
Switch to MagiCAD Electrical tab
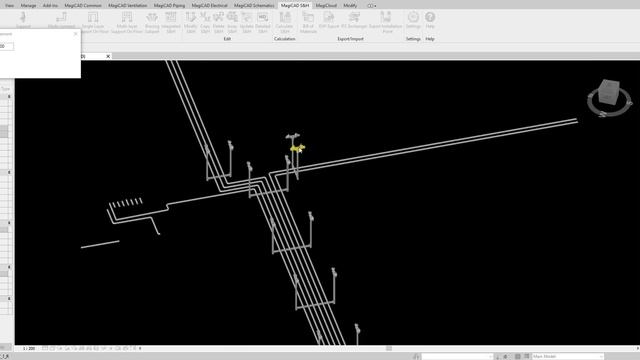pyautogui.click(x=209, y=5)
